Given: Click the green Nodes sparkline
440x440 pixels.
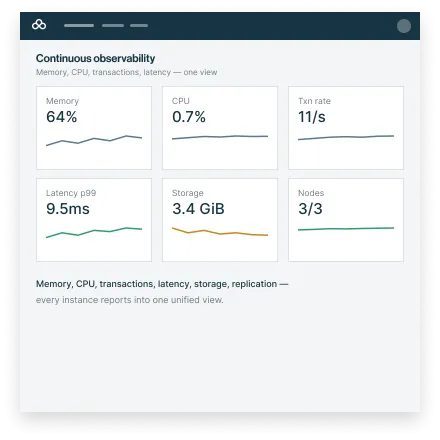Looking at the screenshot, I should [x=346, y=229].
